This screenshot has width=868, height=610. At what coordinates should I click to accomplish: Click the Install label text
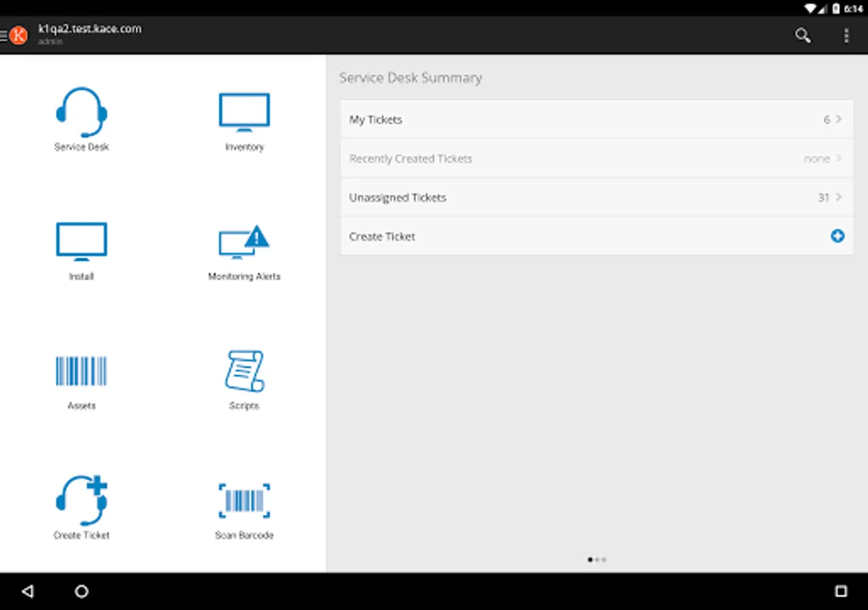tap(81, 277)
